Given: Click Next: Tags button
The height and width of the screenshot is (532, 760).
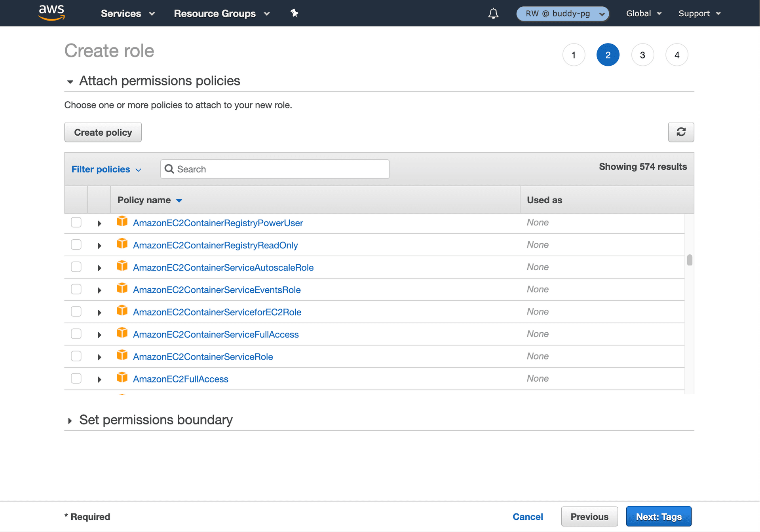Looking at the screenshot, I should click(x=659, y=517).
